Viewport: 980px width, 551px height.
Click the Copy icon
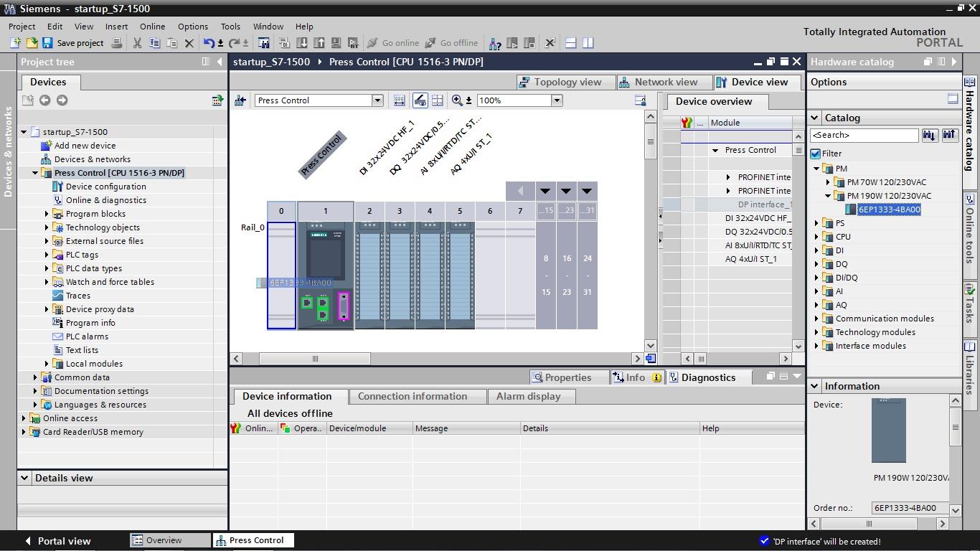point(154,43)
